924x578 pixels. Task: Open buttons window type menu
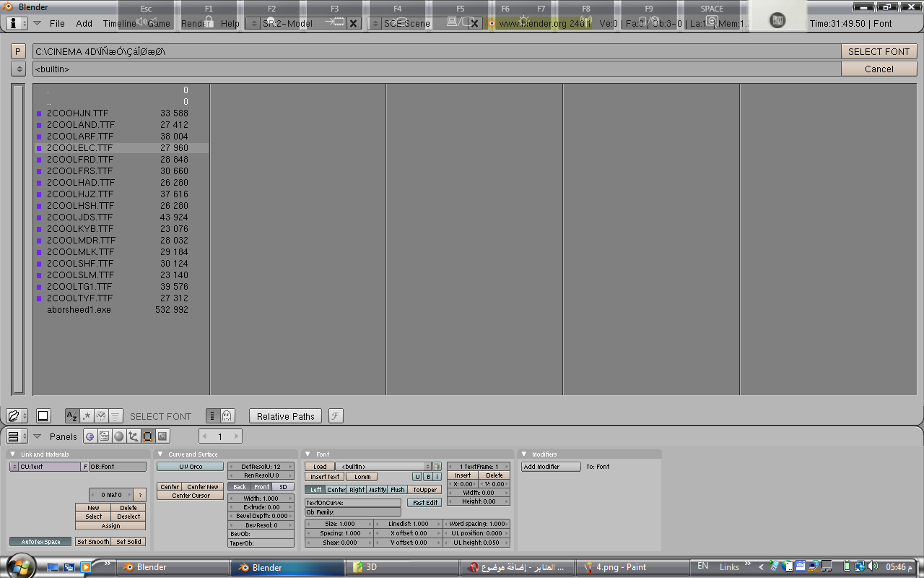pos(17,436)
